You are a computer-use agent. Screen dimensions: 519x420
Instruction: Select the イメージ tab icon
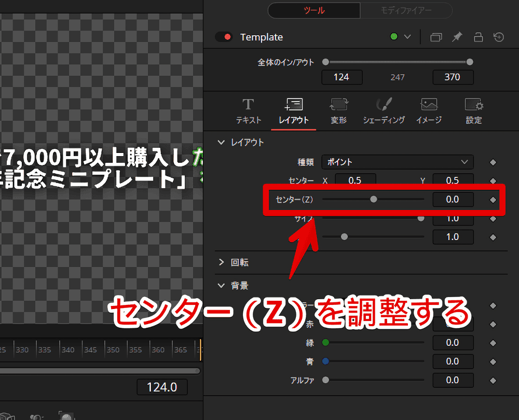click(x=429, y=105)
